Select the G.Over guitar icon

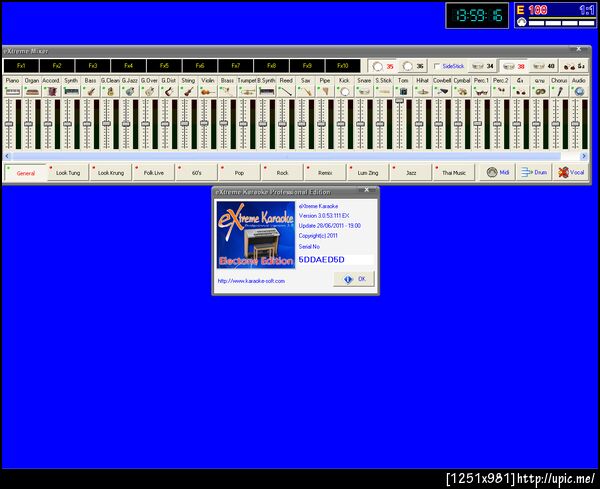[149, 91]
